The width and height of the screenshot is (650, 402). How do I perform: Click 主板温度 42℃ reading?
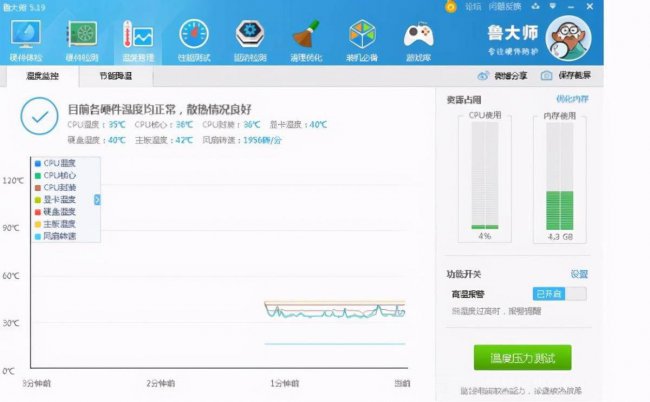pyautogui.click(x=164, y=140)
